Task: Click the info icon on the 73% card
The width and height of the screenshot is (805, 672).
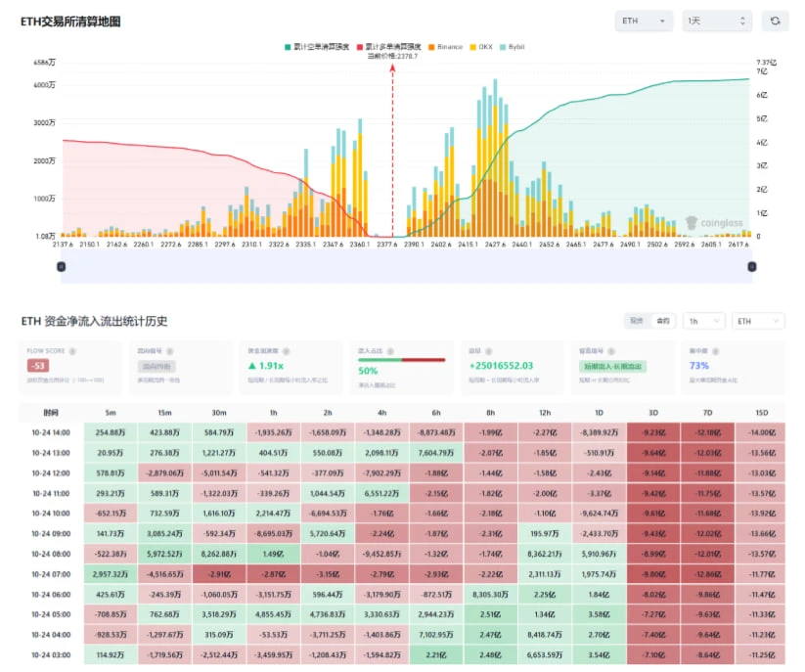Action: pyautogui.click(x=715, y=351)
